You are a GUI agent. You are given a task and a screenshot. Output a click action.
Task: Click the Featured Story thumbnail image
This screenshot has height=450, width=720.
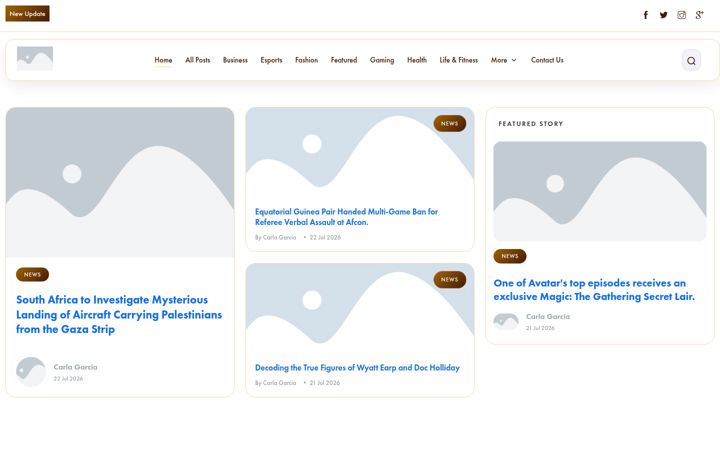pos(600,191)
